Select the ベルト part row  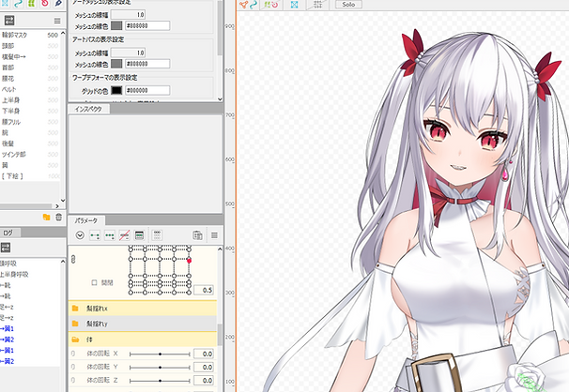[30, 89]
